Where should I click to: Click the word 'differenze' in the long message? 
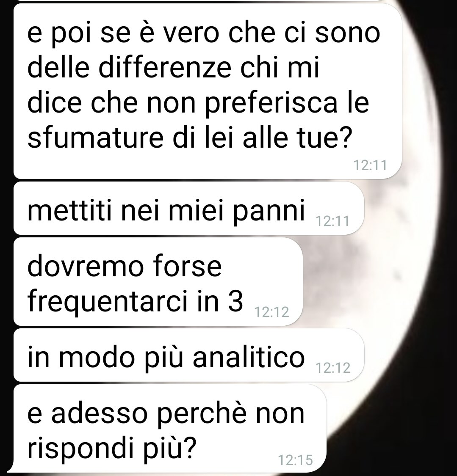(165, 67)
